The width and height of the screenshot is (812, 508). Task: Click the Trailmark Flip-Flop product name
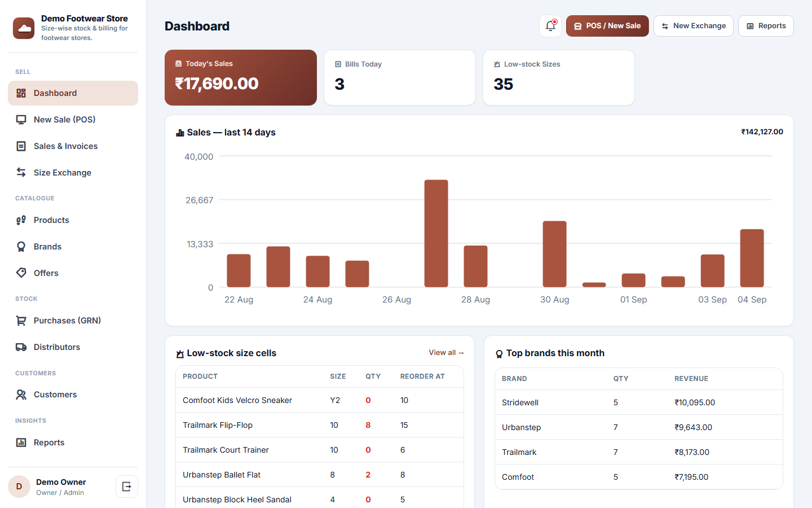[218, 425]
